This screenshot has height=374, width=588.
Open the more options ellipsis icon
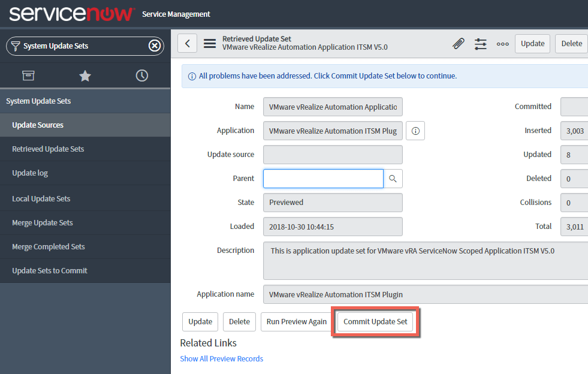(503, 44)
